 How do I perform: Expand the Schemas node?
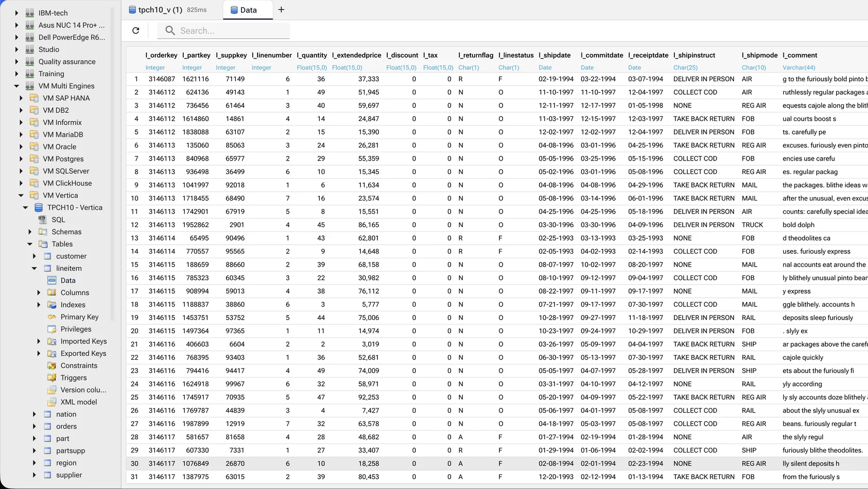click(30, 232)
